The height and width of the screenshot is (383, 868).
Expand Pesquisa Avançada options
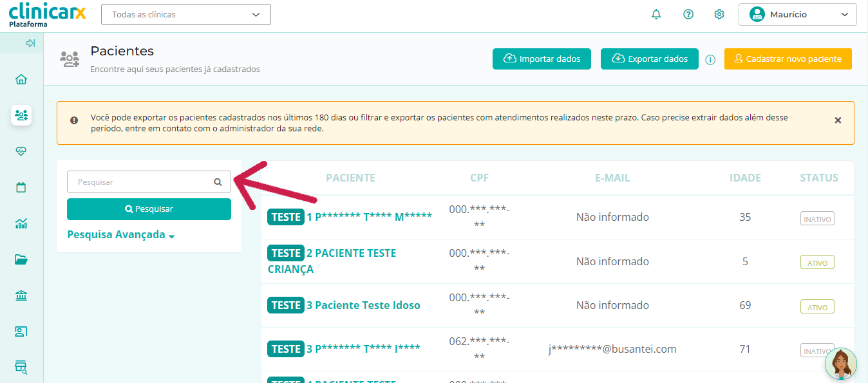tap(121, 235)
